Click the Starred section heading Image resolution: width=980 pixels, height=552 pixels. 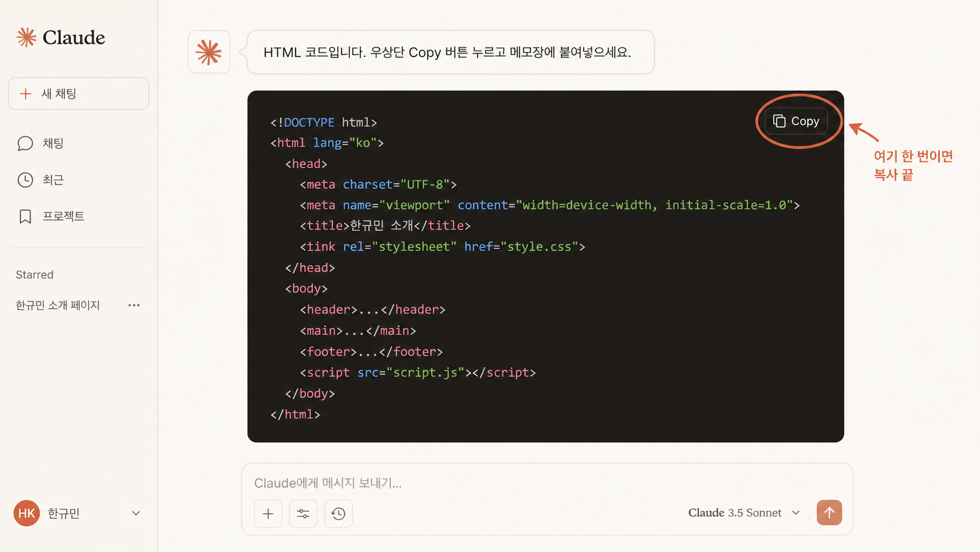pos(35,275)
